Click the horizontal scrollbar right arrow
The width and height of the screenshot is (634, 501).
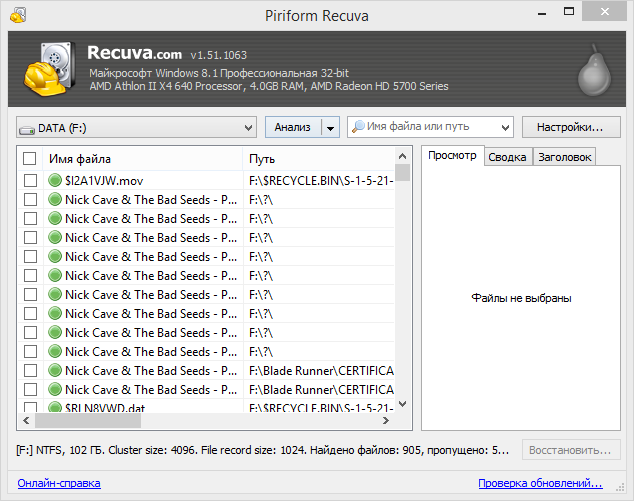coord(386,421)
